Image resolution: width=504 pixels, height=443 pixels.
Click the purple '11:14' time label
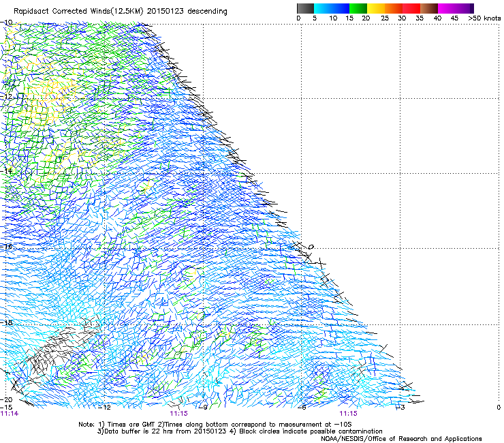click(x=10, y=414)
